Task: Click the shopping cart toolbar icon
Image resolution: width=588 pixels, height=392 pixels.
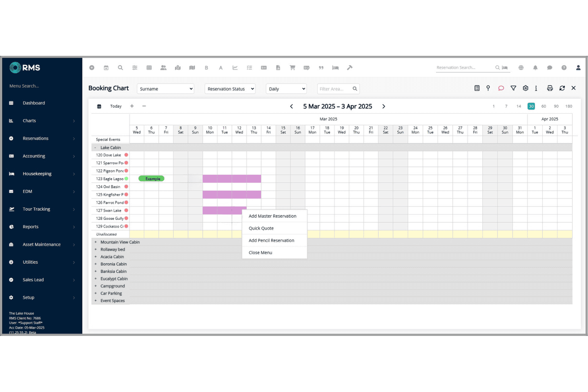Action: (292, 68)
